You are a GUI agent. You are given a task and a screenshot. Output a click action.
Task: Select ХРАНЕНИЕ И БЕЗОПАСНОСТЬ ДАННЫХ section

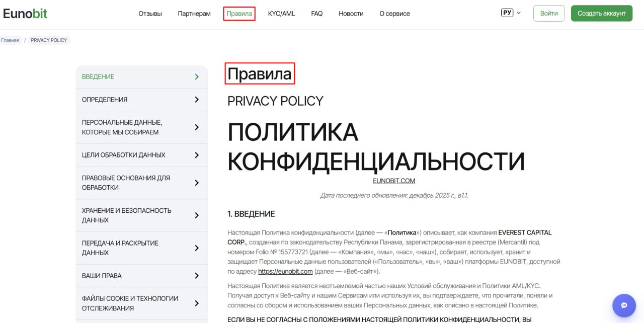142,215
